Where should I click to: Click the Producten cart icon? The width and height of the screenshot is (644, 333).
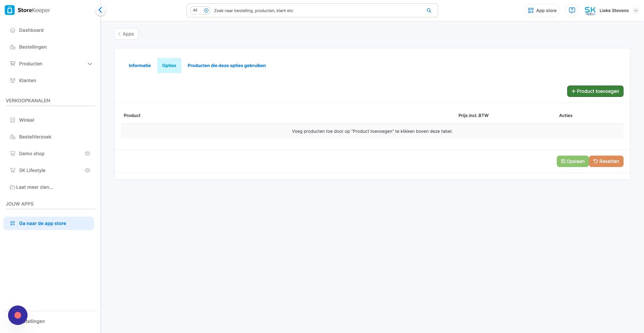(13, 64)
